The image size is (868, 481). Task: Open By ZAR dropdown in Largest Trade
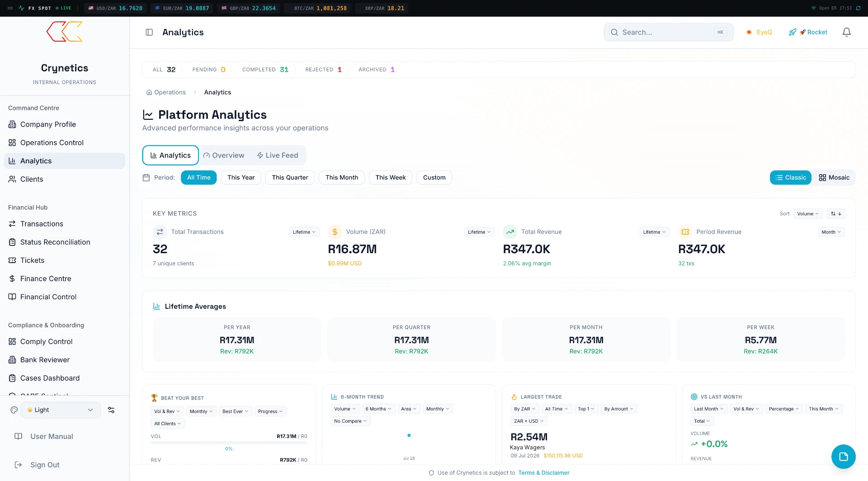click(x=524, y=409)
